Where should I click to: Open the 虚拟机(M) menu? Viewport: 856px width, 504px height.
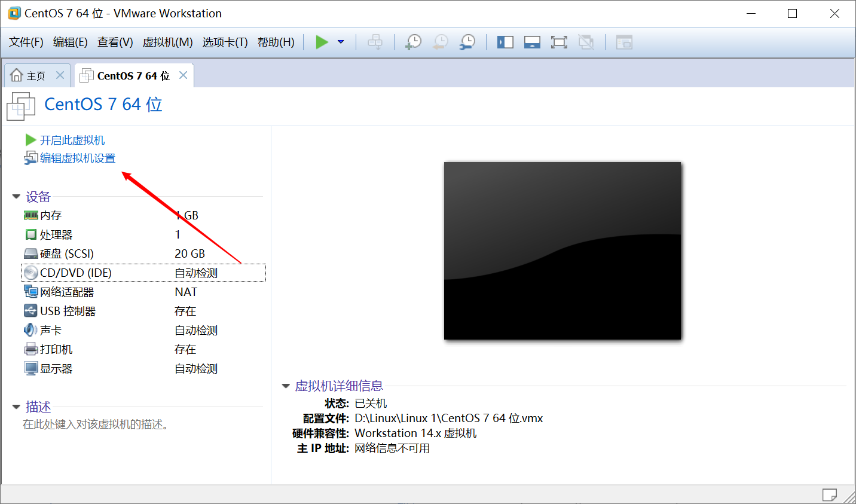pyautogui.click(x=167, y=42)
